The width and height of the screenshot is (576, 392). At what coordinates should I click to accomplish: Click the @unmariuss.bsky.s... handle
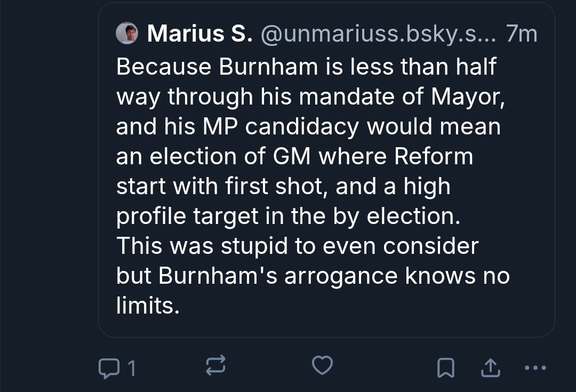pyautogui.click(x=378, y=34)
